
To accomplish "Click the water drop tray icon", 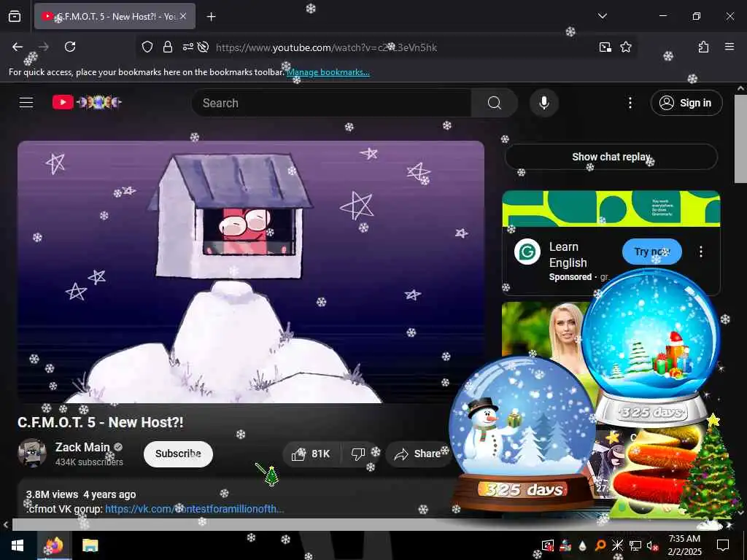I will coord(583,545).
